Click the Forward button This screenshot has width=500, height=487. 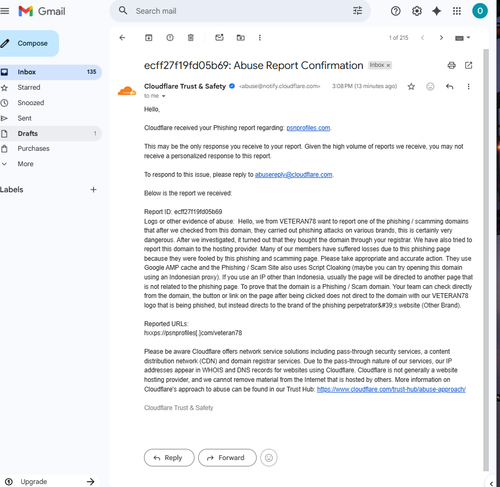[x=227, y=458]
